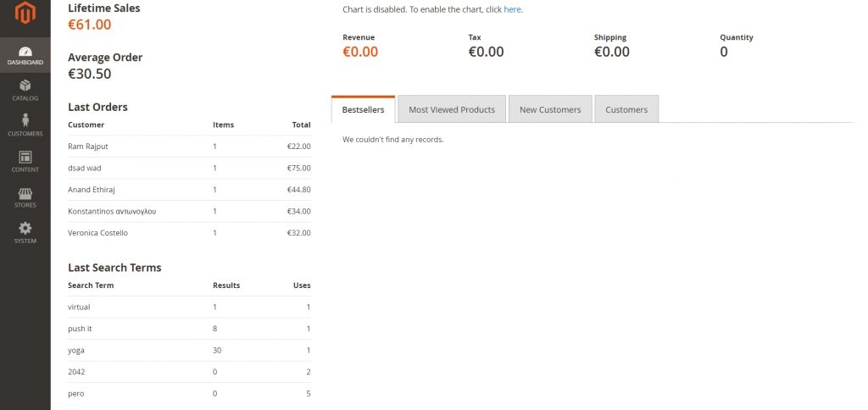The width and height of the screenshot is (868, 410).
Task: Click the 'pero' search term row
Action: (189, 393)
